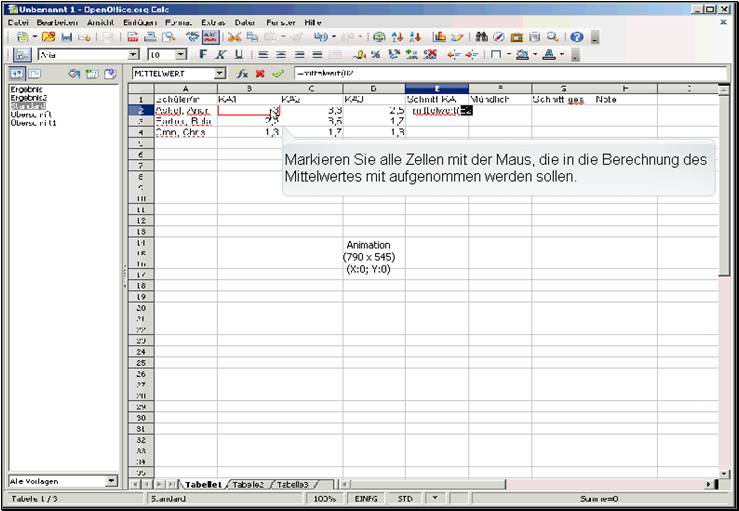Click the EINFG insert mode field
This screenshot has width=739, height=511.
coord(366,497)
